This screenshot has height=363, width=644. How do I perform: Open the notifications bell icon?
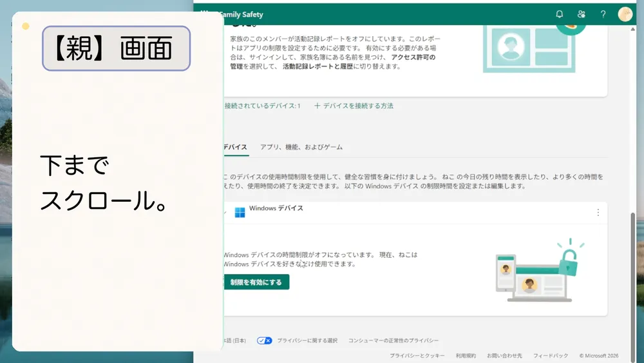tap(560, 14)
